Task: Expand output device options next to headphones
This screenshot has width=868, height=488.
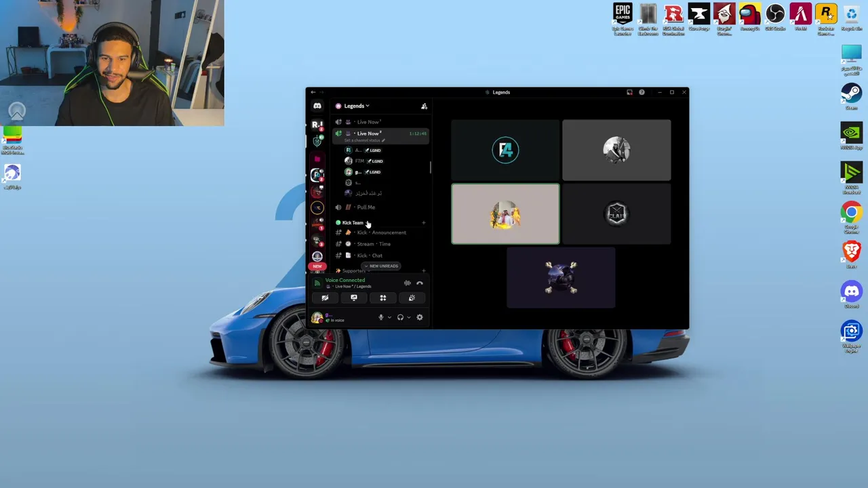Action: [x=408, y=317]
